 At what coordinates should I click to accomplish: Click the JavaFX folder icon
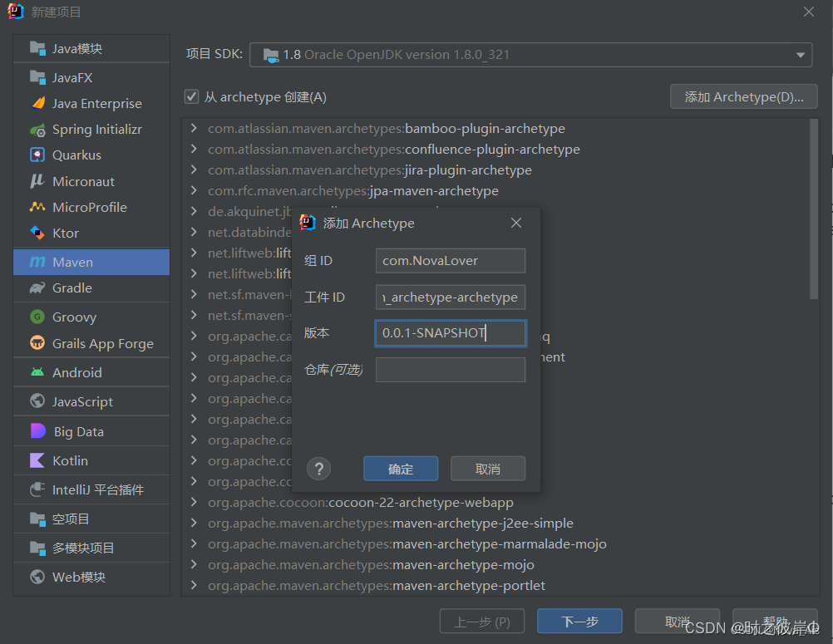click(37, 77)
